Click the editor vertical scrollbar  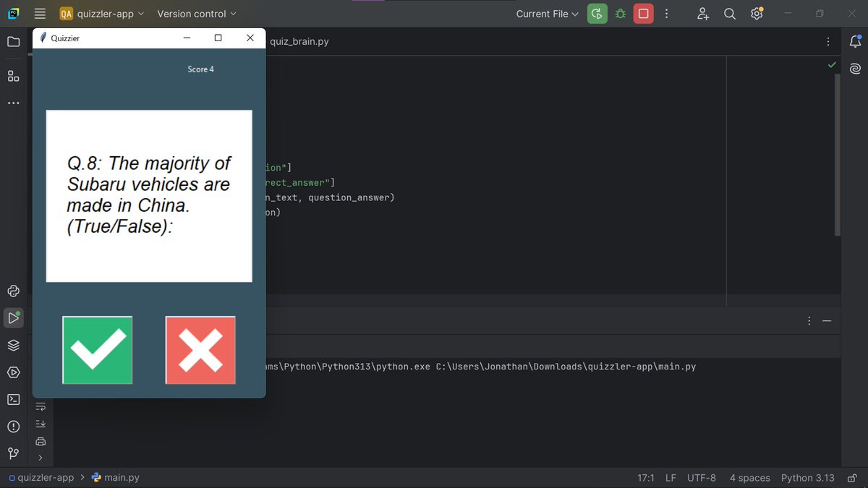pos(838,155)
